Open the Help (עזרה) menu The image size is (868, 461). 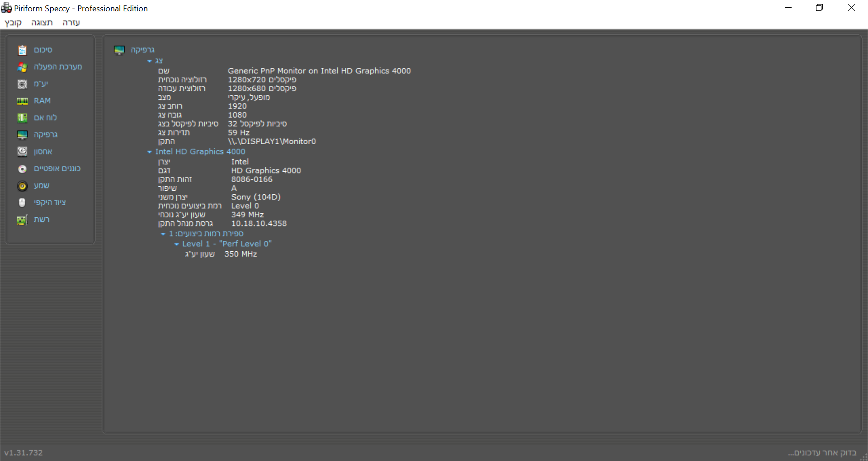71,23
